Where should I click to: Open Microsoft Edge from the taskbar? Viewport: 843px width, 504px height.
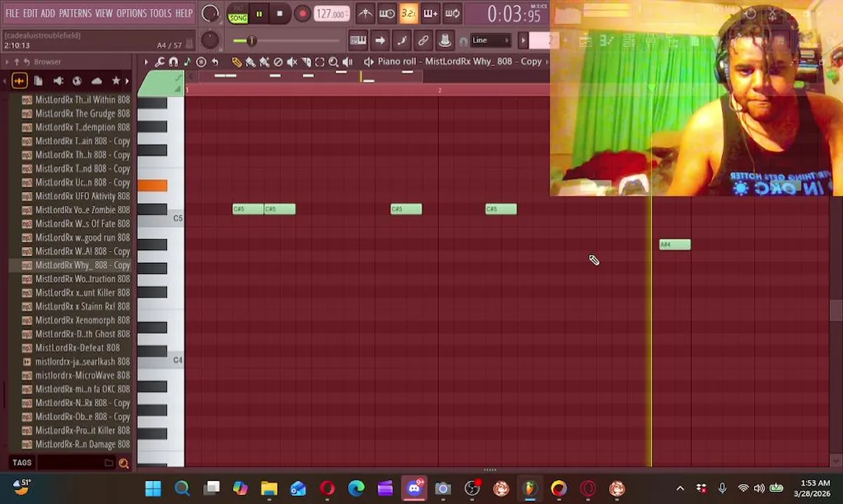click(356, 488)
